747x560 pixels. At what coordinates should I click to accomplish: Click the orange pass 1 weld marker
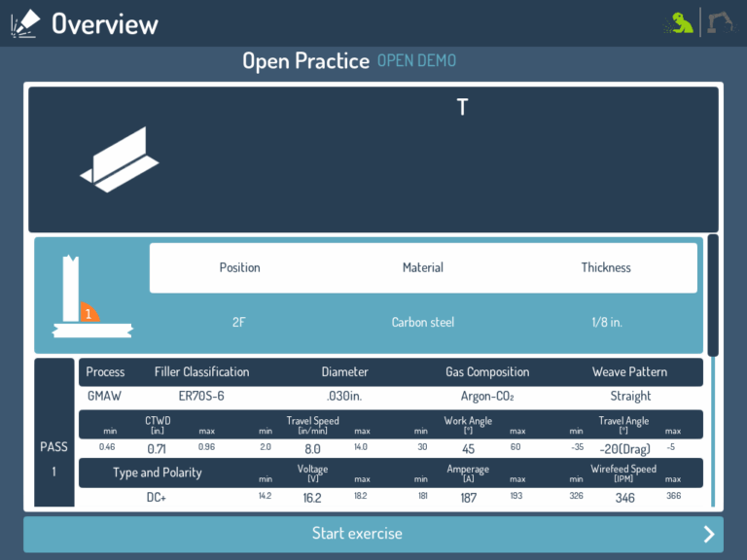tap(89, 313)
